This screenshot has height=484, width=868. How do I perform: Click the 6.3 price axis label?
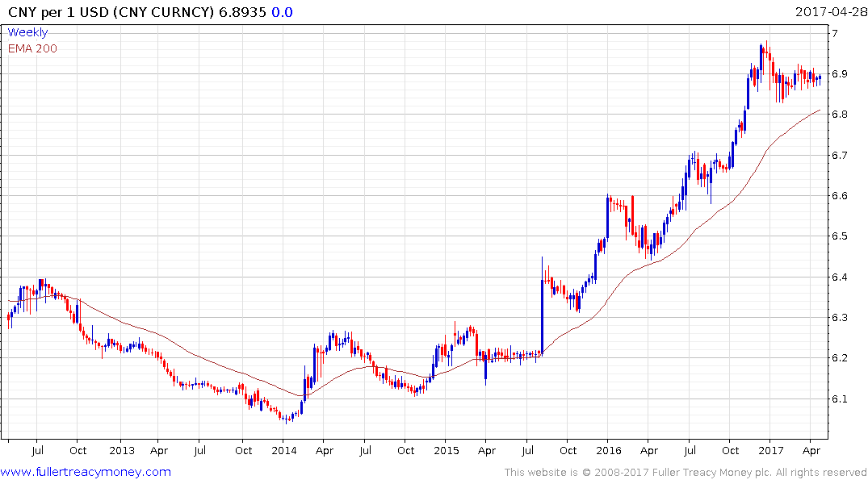pyautogui.click(x=840, y=318)
